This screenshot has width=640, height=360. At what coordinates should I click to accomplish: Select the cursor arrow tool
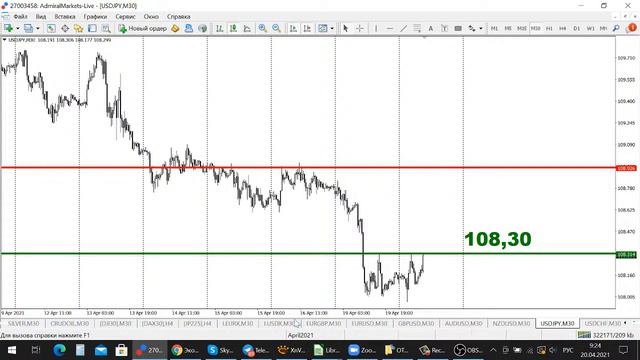click(346, 28)
